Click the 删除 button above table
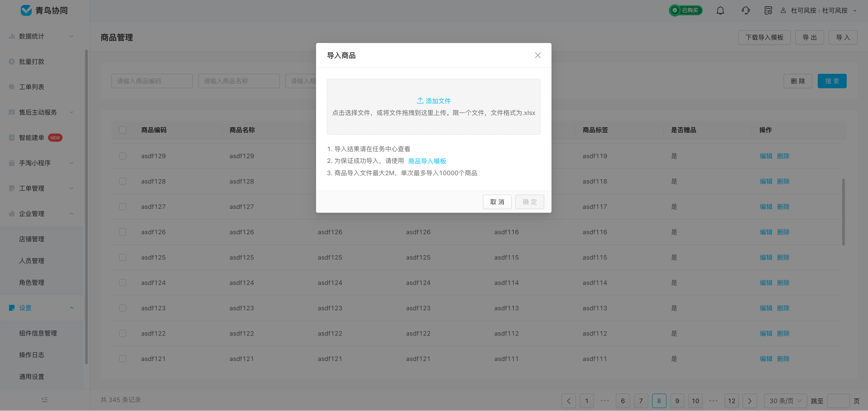 798,81
